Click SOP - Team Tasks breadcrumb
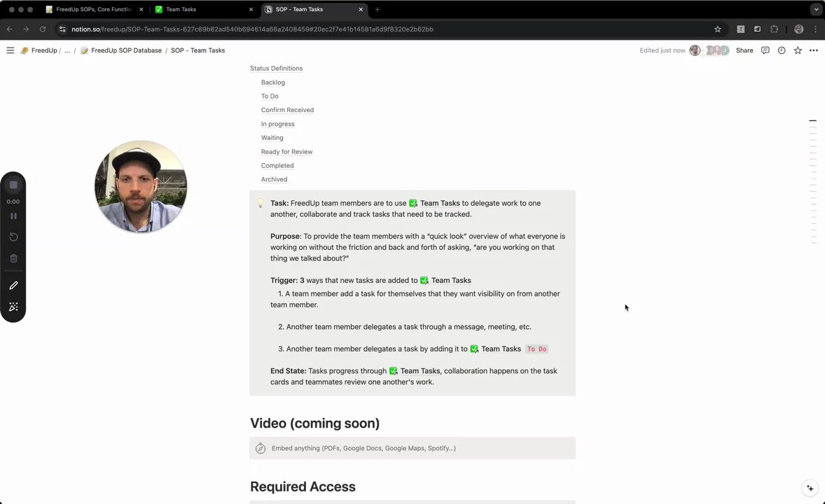Image resolution: width=825 pixels, height=504 pixels. tap(197, 50)
